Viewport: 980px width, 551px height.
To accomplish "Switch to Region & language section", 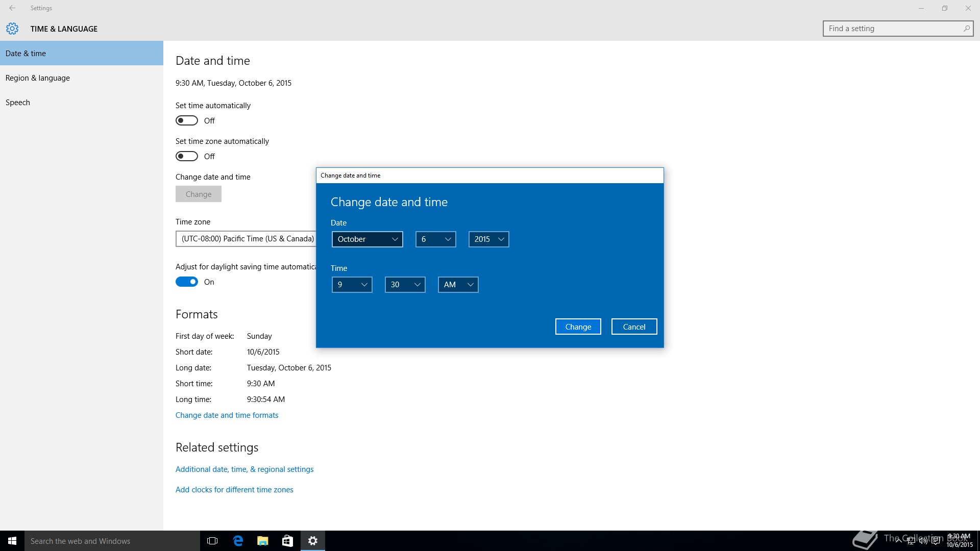I will 38,78.
